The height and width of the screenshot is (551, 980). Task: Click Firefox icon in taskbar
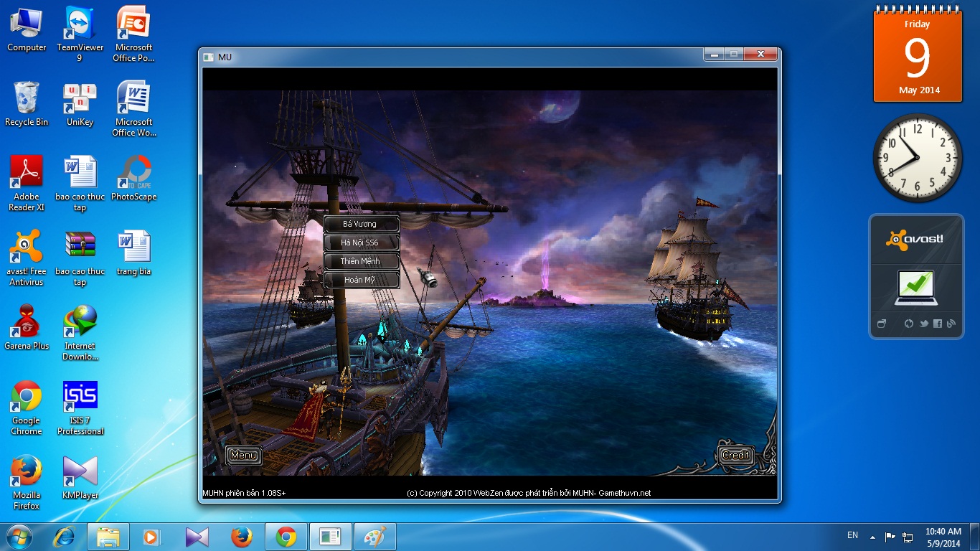(242, 537)
